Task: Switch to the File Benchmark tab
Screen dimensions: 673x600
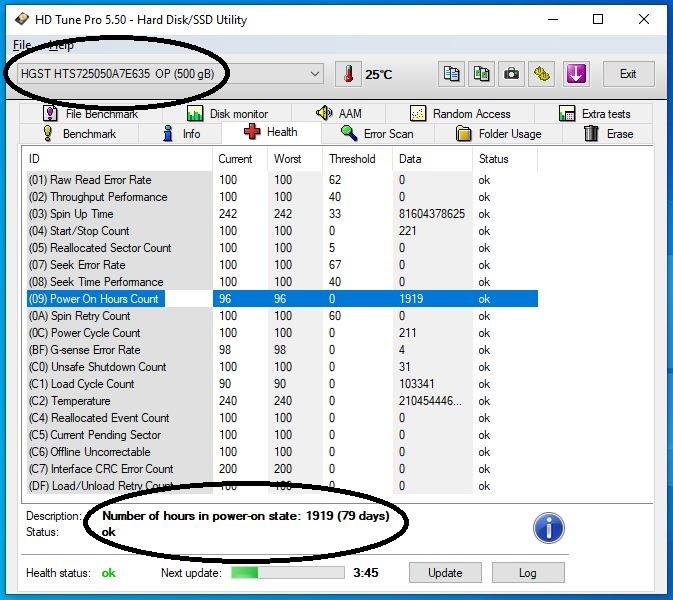Action: [91, 114]
